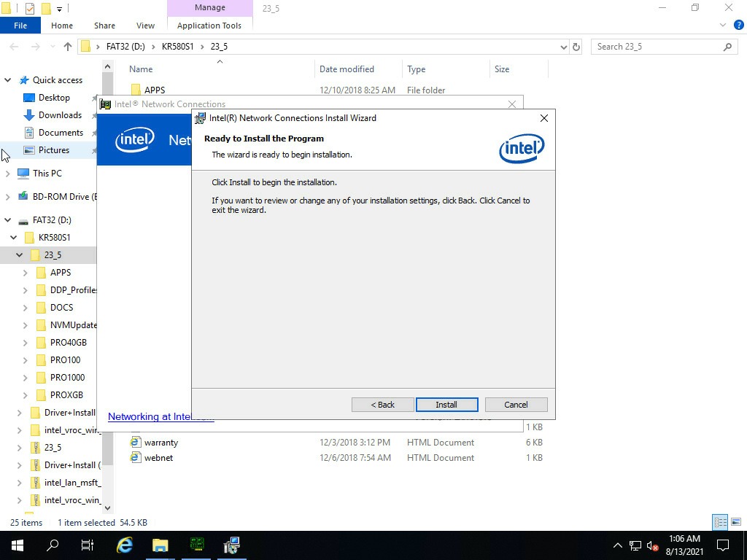
Task: Collapse the Quick access group
Action: pos(7,80)
